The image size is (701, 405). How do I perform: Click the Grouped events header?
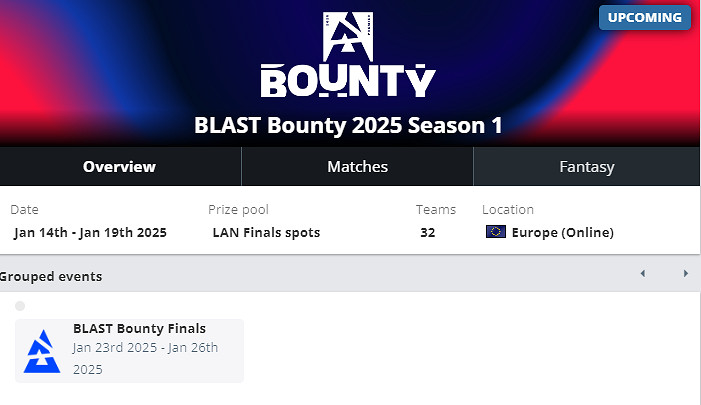click(51, 276)
